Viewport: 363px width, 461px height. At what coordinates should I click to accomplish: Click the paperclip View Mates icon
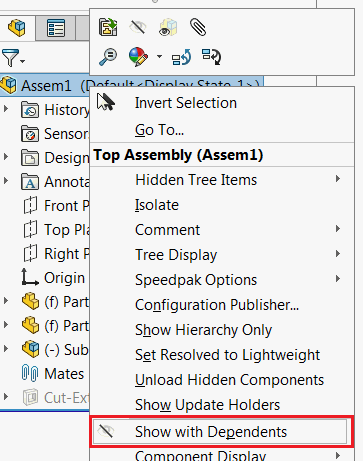click(x=198, y=27)
